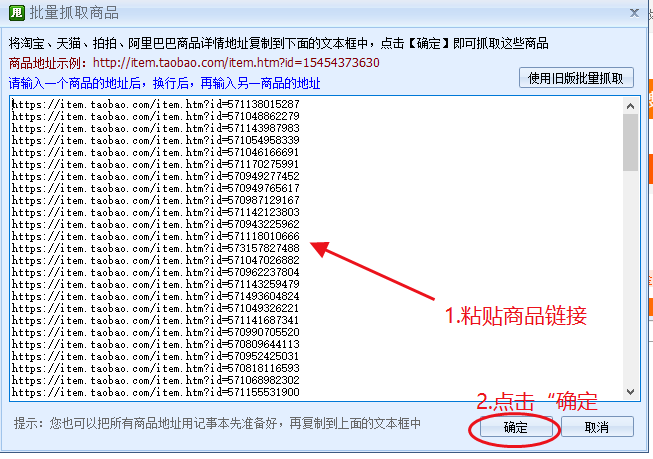
Task: Click the line with id=570990705520
Action: tap(156, 332)
